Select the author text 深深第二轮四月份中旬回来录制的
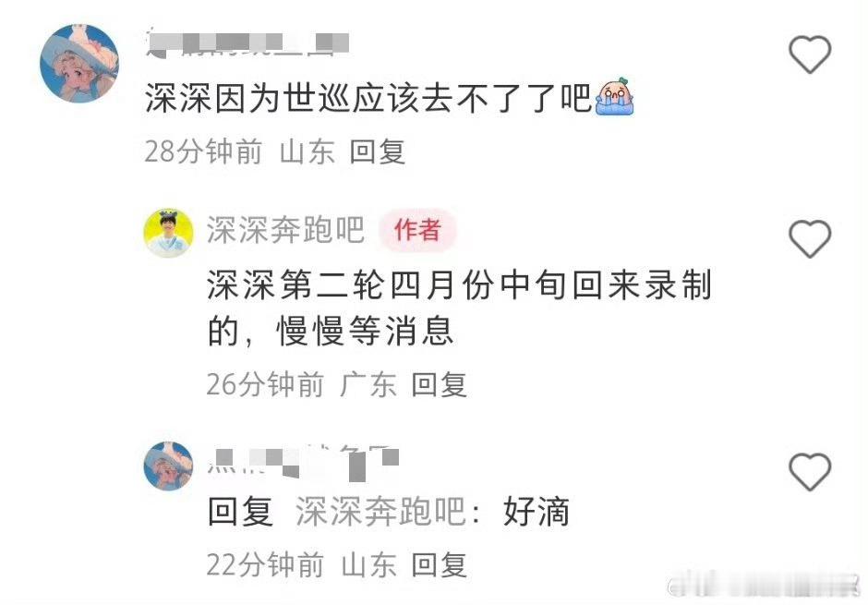The width and height of the screenshot is (868, 605). click(x=459, y=308)
